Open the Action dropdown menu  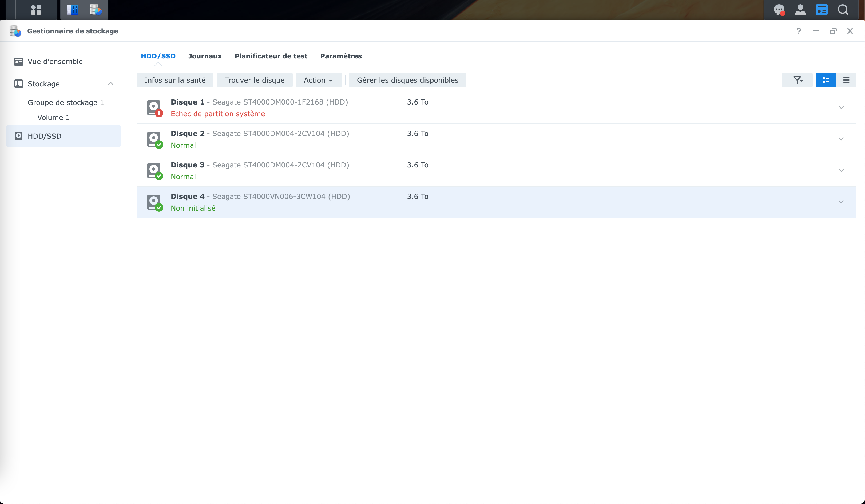[x=318, y=80]
